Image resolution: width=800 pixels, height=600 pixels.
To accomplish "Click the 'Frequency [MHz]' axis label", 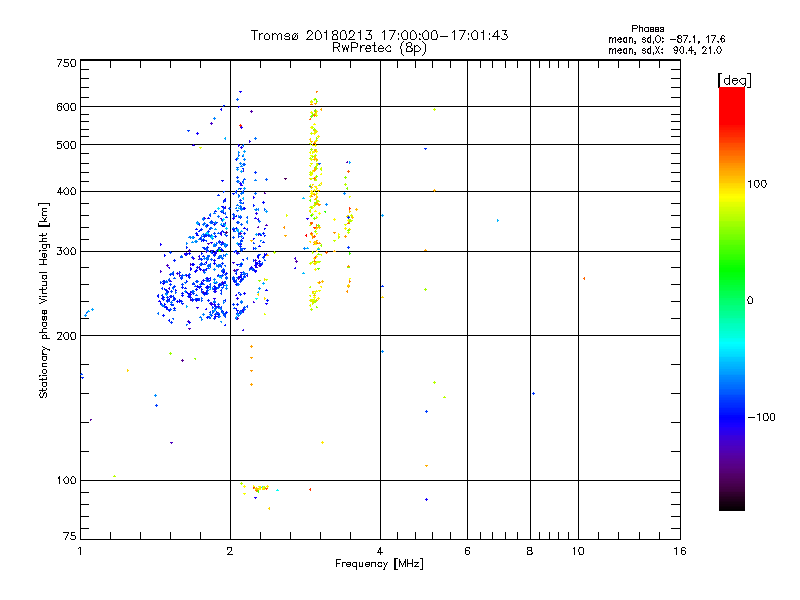I will 379,564.
